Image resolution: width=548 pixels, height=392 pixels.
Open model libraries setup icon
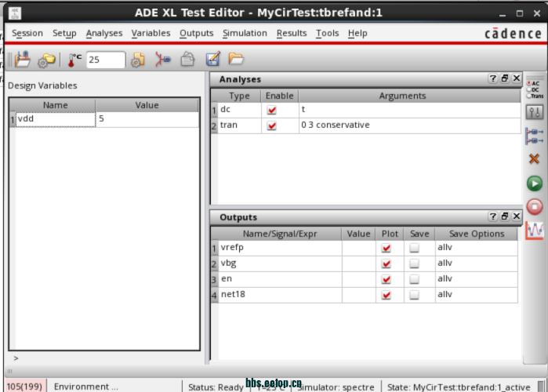138,60
